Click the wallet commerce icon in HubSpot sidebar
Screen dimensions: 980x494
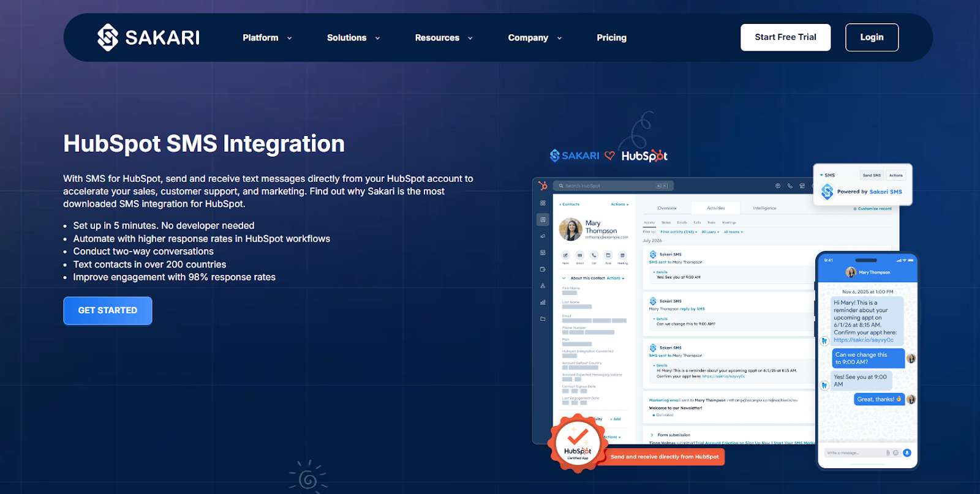[x=543, y=269]
